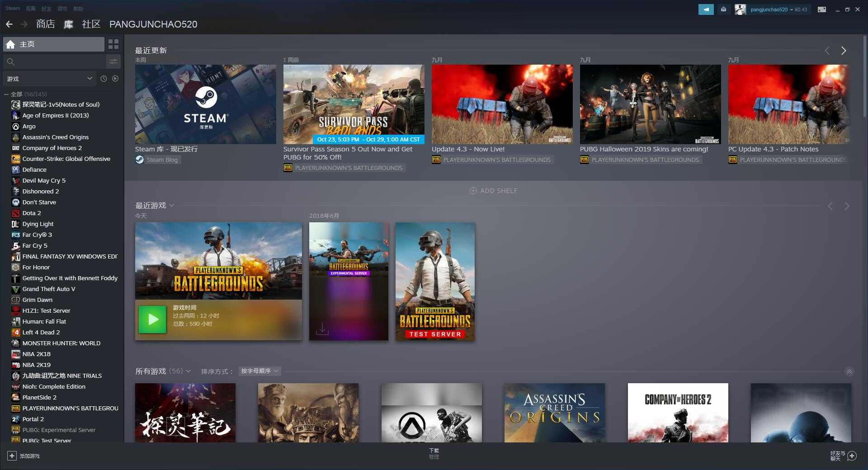Screen dimensions: 868x470
Task: Open the Steam menu
Action: (x=13, y=9)
